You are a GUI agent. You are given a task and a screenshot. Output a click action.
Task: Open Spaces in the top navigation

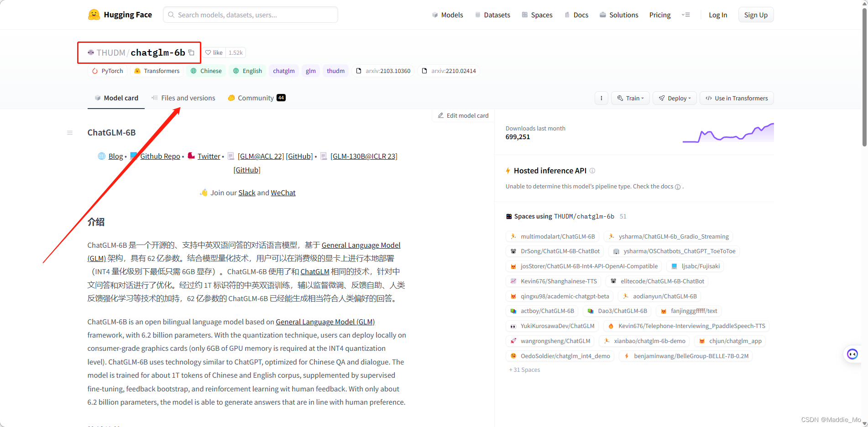pyautogui.click(x=537, y=15)
